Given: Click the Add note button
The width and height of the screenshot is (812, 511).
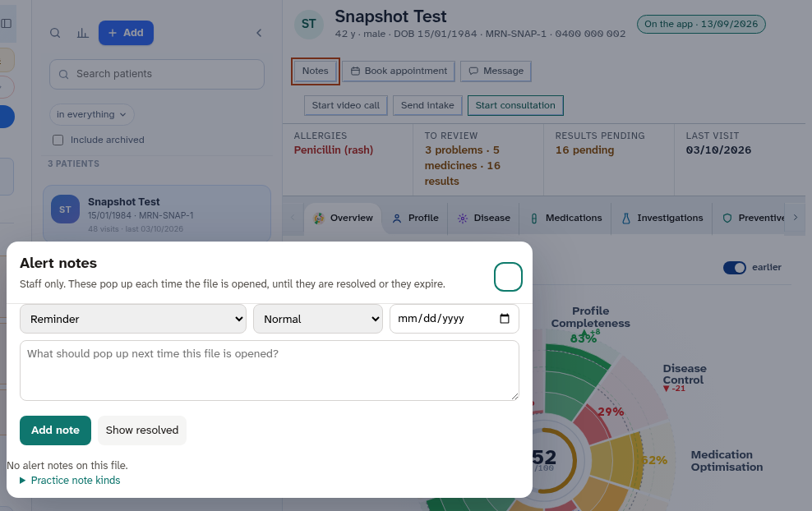Looking at the screenshot, I should (x=55, y=430).
